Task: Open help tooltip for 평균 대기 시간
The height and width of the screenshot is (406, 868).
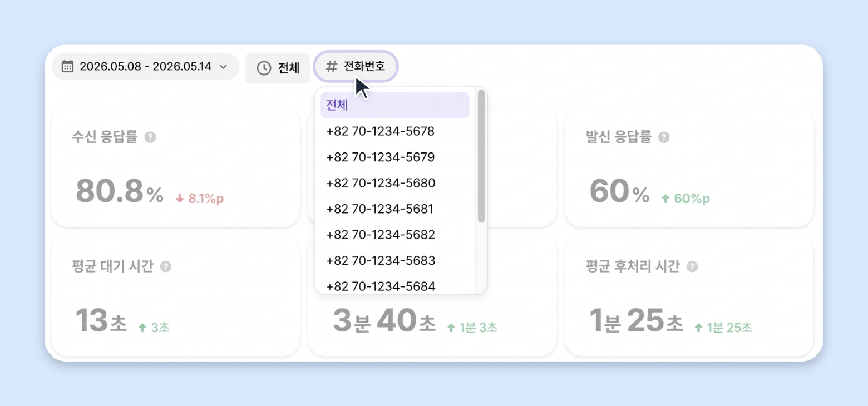Action: [166, 266]
